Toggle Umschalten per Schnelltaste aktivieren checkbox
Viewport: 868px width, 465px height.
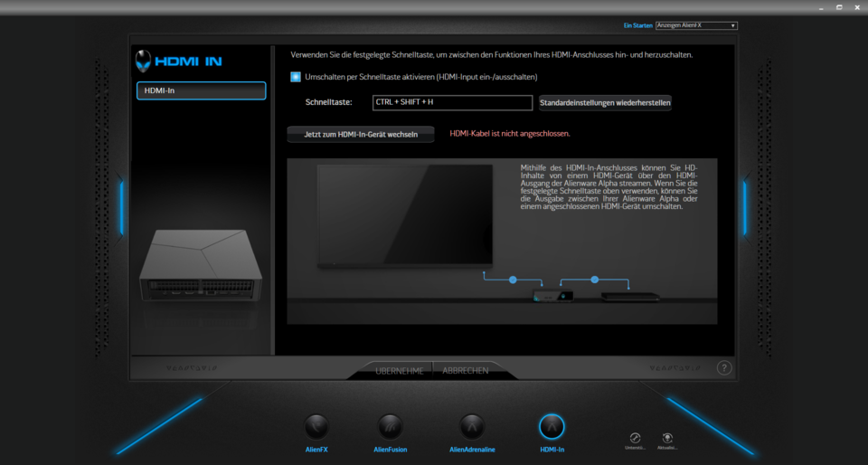(x=296, y=77)
